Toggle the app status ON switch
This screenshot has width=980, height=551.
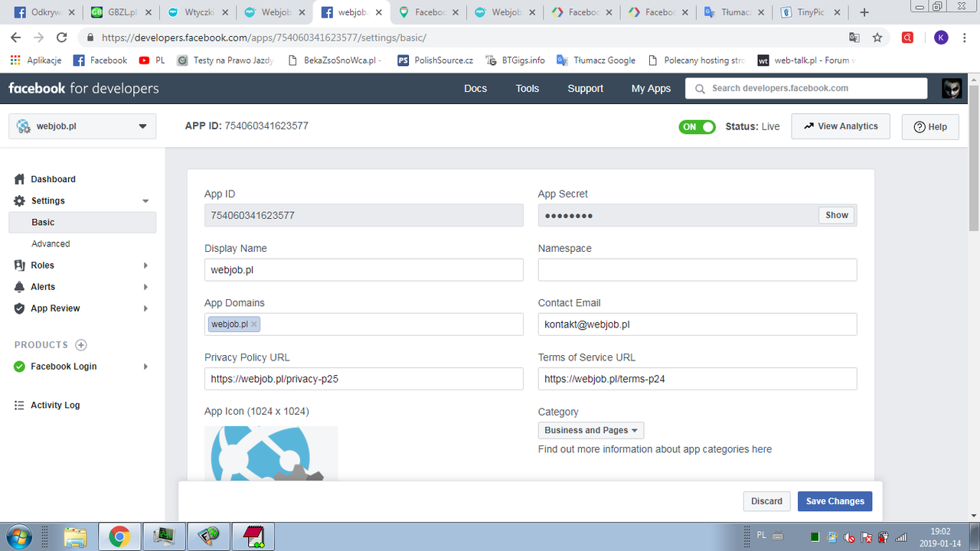[697, 126]
